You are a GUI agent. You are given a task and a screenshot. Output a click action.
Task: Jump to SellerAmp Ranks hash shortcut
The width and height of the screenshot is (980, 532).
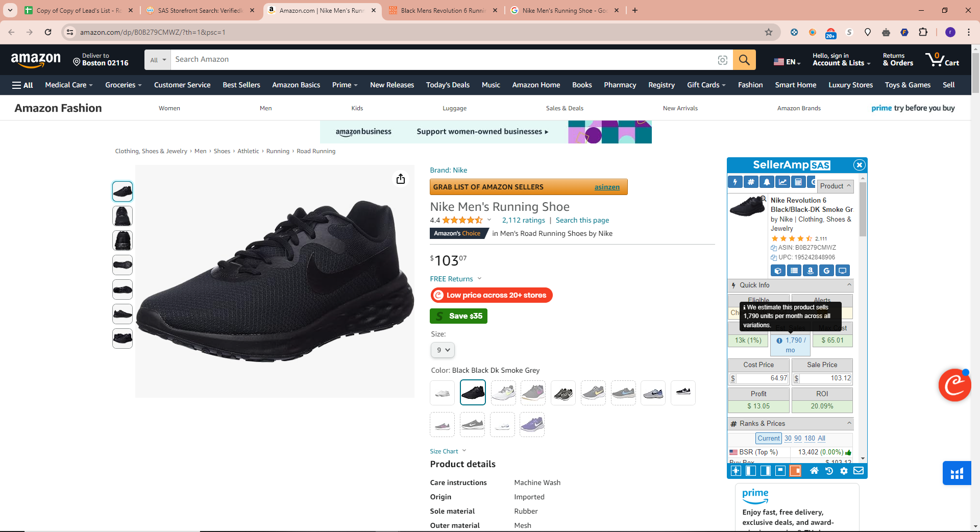coord(751,182)
